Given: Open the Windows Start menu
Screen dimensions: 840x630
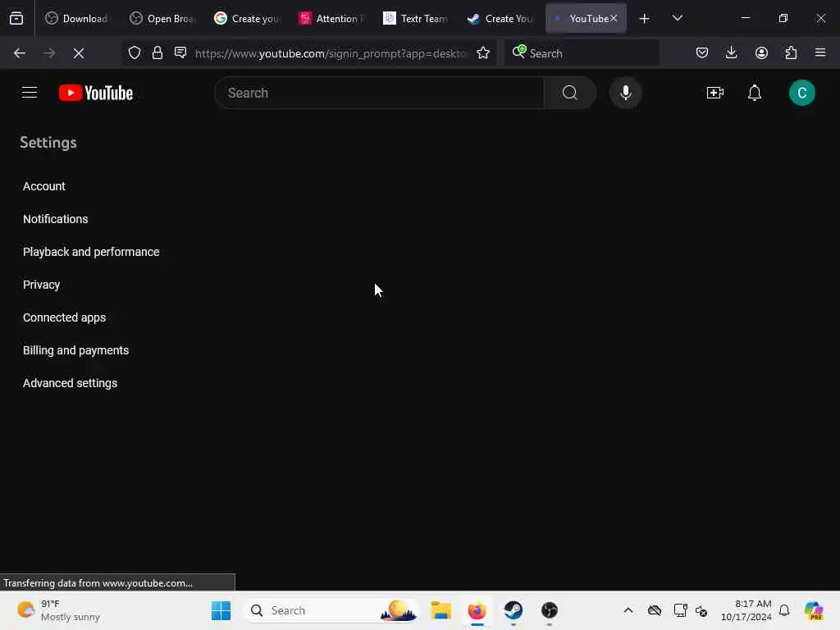Looking at the screenshot, I should tap(221, 610).
